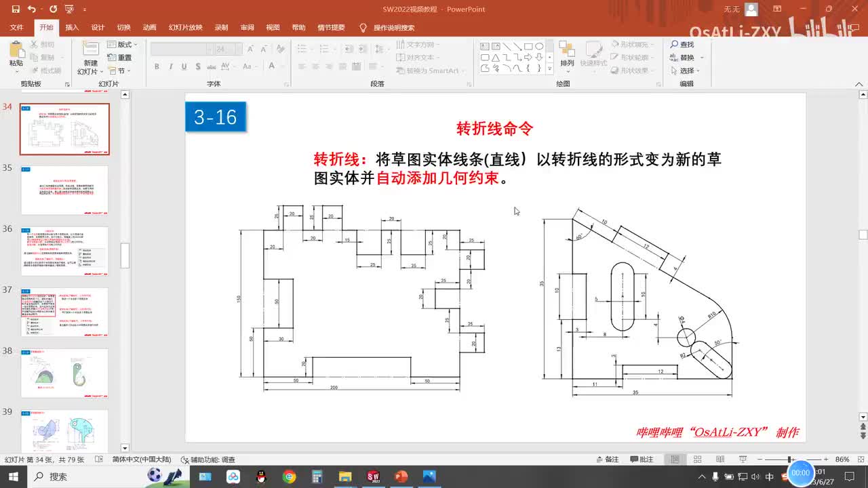The image size is (868, 488).
Task: Select the arrow line shape
Action: coord(517,47)
